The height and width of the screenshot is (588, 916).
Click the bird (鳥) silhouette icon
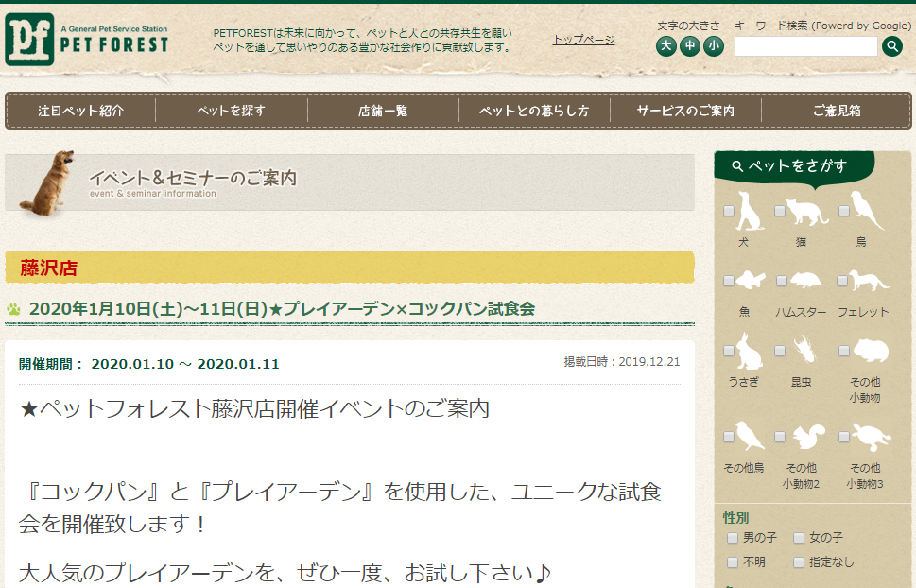coord(866,211)
